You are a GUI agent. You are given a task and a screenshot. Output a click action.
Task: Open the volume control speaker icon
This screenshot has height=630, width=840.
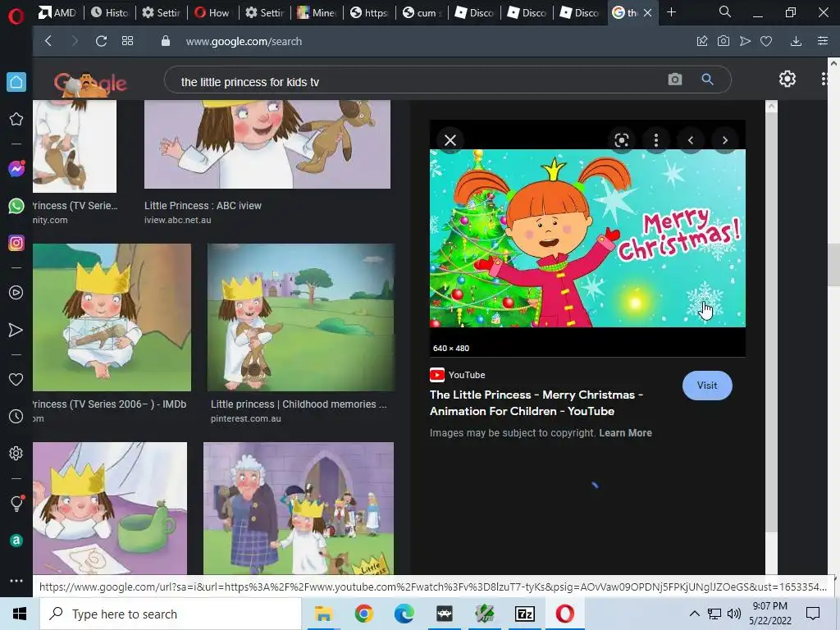[x=734, y=614]
